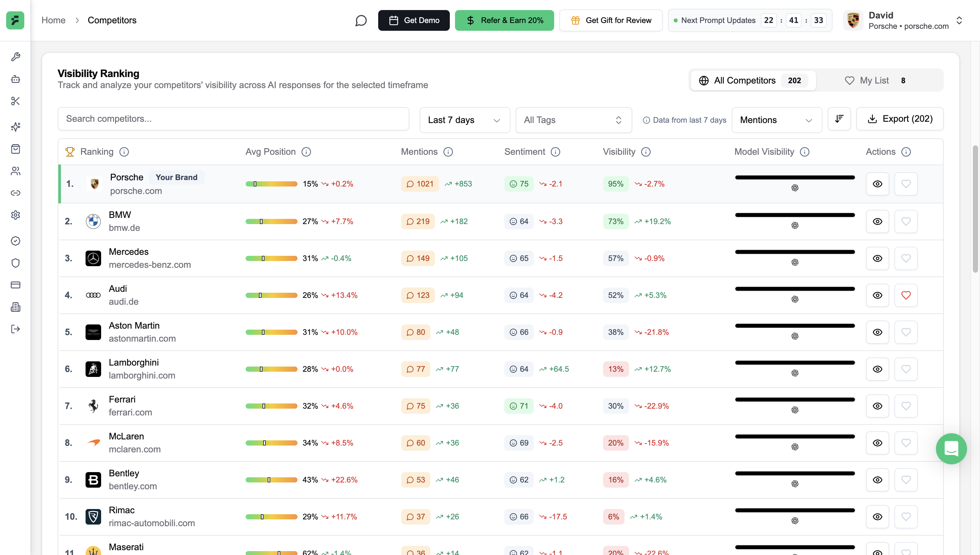980x555 pixels.
Task: Click the sort order icon button
Action: coord(839,119)
